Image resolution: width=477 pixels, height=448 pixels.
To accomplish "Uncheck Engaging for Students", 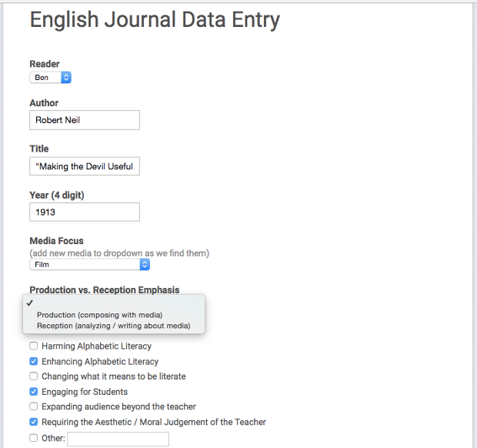I will 33,391.
